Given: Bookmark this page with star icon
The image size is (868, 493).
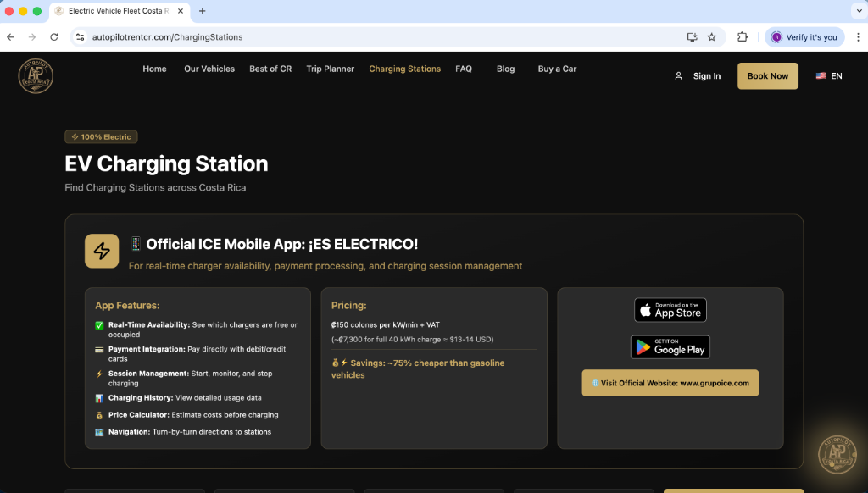Looking at the screenshot, I should point(712,37).
